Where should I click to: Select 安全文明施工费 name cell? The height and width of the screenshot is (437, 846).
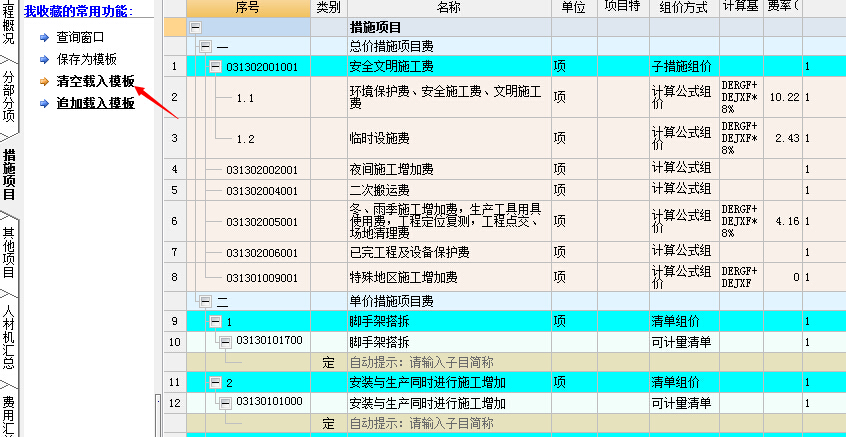click(449, 67)
